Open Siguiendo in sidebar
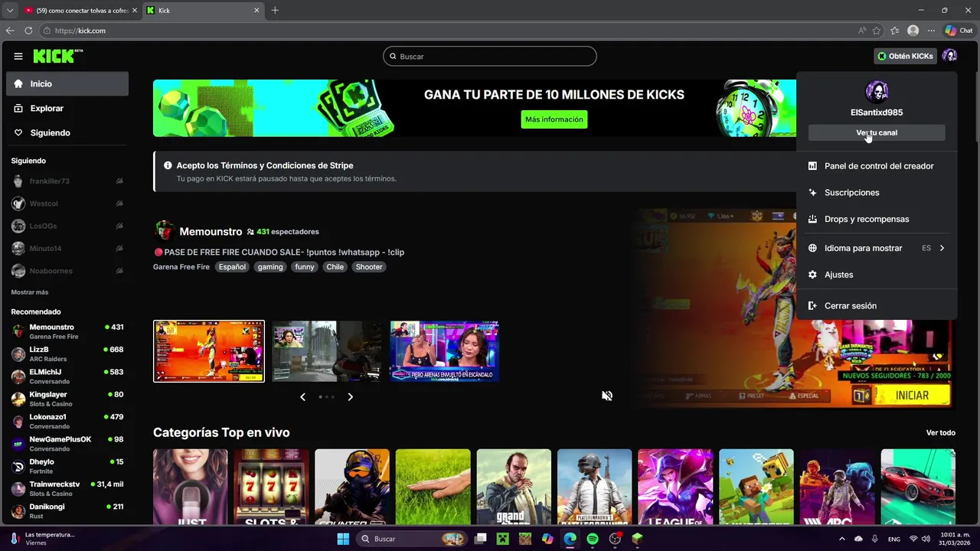 pos(67,133)
